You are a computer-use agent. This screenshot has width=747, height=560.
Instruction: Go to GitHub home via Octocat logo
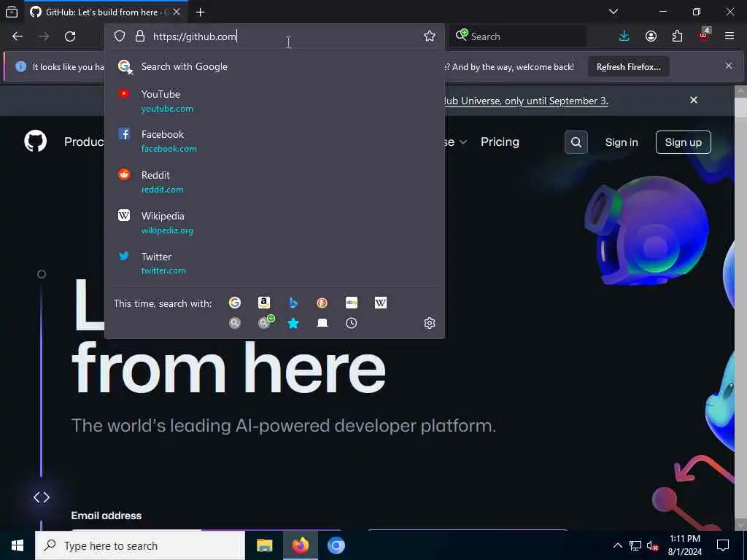coord(36,141)
